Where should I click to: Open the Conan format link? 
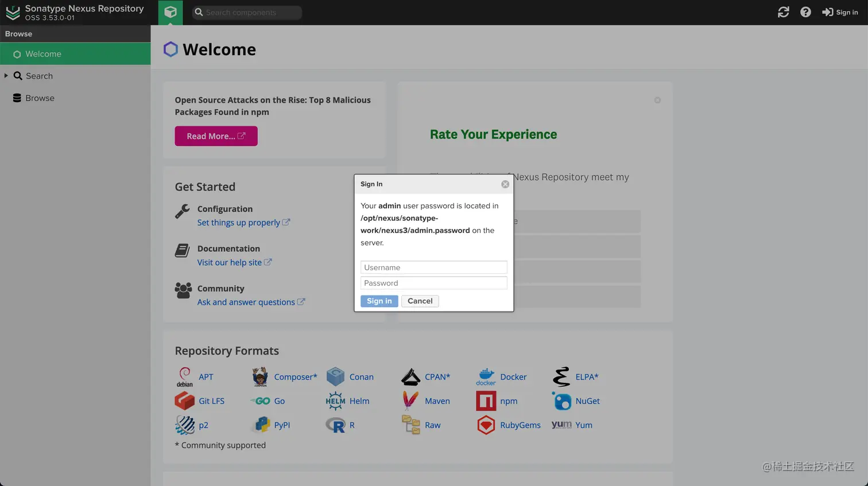[362, 377]
